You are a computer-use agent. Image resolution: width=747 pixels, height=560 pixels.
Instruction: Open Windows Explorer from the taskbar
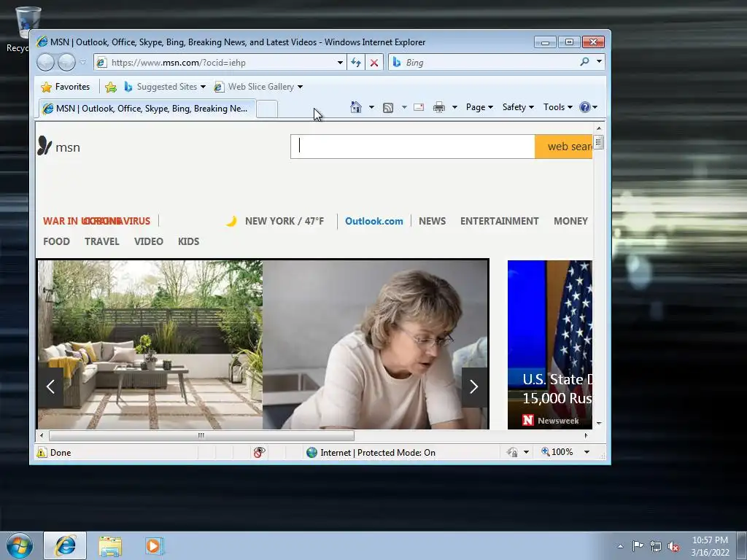click(111, 546)
